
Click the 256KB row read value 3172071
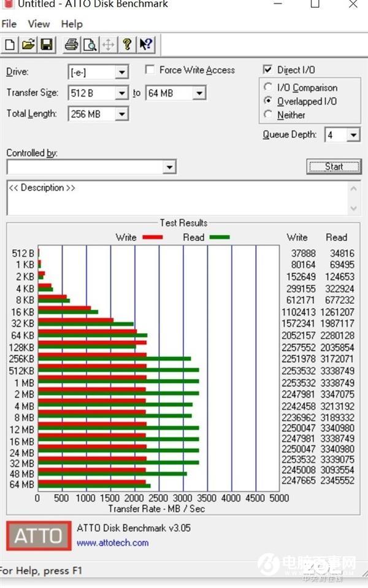pyautogui.click(x=337, y=359)
